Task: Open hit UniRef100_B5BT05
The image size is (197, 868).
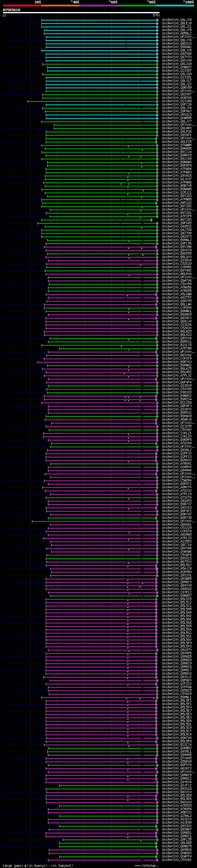Action: point(176,186)
